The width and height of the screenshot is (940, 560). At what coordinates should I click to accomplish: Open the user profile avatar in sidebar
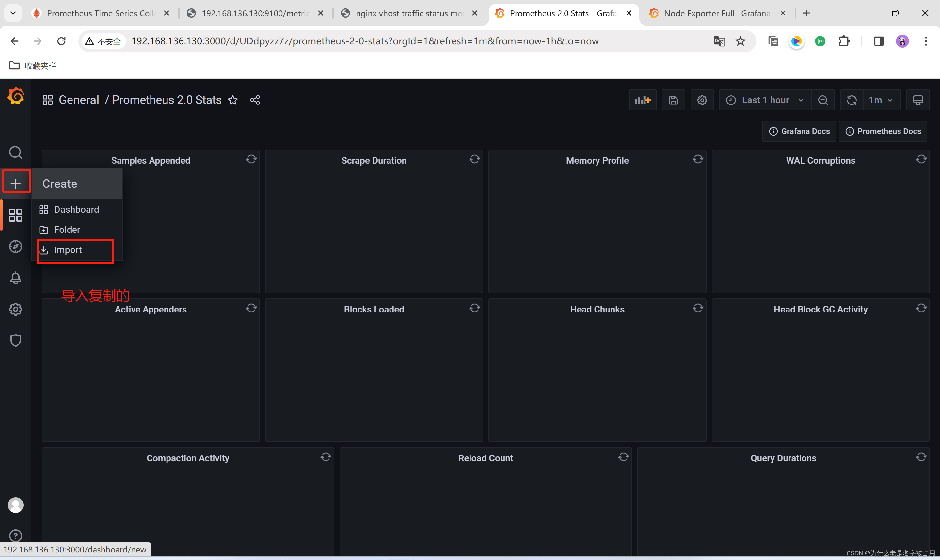15,505
